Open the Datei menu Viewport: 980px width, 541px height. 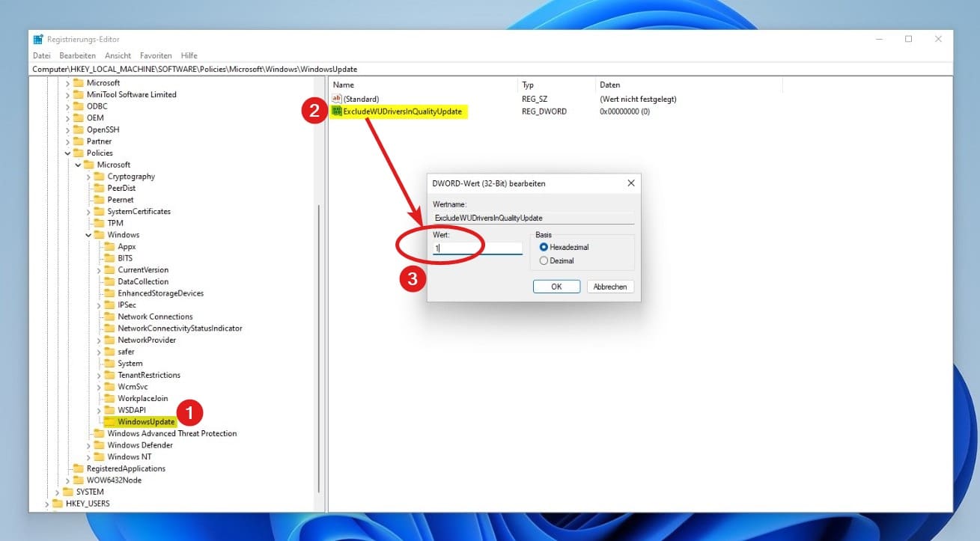42,55
